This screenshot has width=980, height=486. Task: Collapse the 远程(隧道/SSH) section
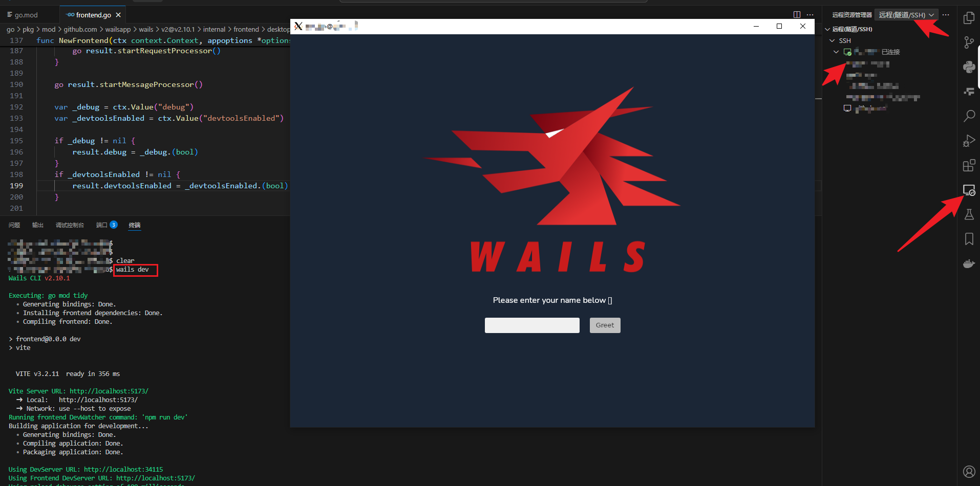(827, 29)
